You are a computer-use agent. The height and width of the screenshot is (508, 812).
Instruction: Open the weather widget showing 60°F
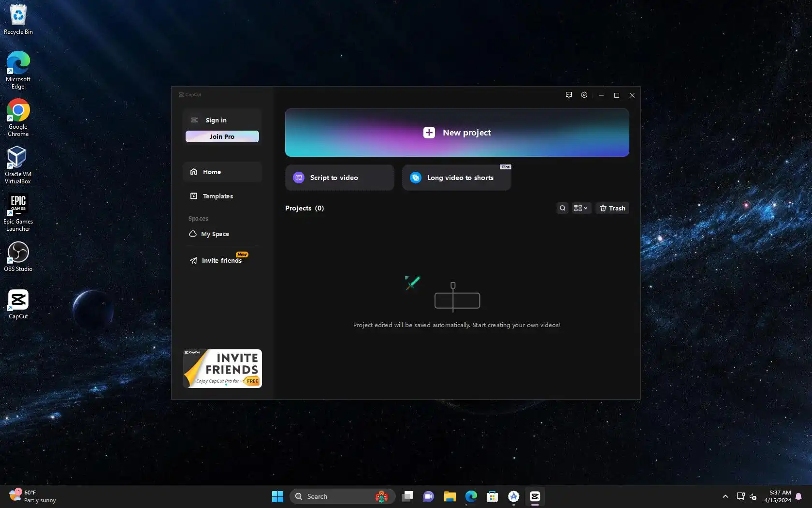pyautogui.click(x=33, y=496)
